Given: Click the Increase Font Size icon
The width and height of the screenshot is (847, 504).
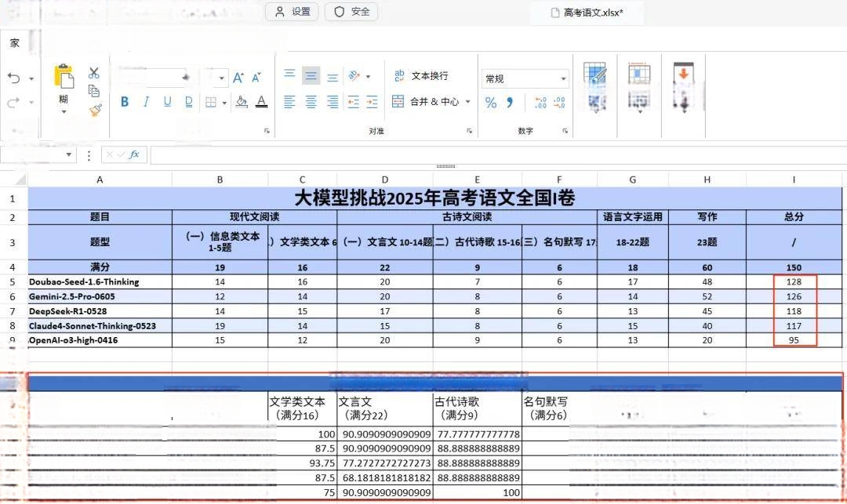Looking at the screenshot, I should (x=238, y=78).
